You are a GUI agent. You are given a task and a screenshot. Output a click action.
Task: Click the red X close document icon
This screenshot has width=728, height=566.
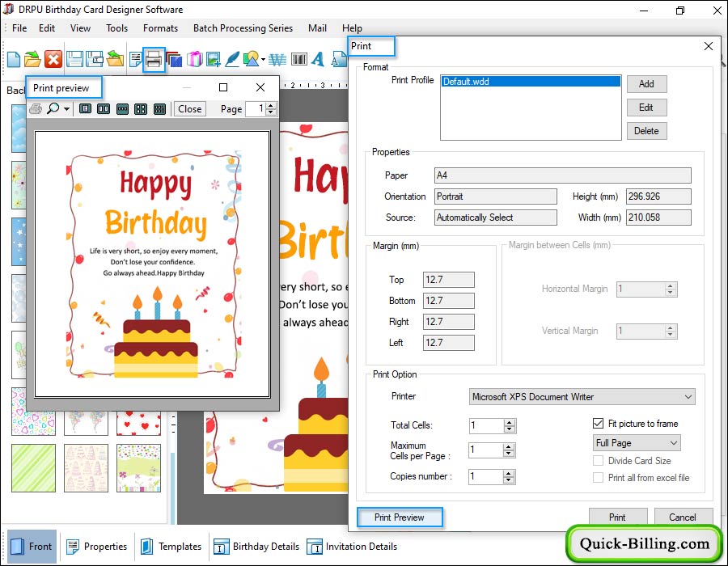tap(53, 59)
